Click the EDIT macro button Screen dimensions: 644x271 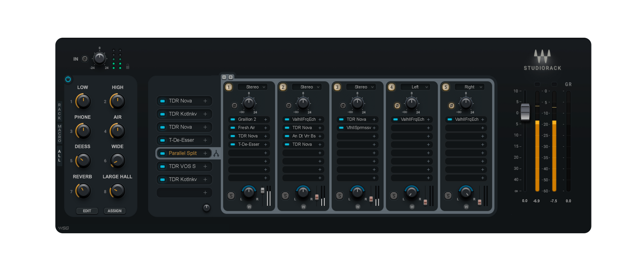coord(87,211)
